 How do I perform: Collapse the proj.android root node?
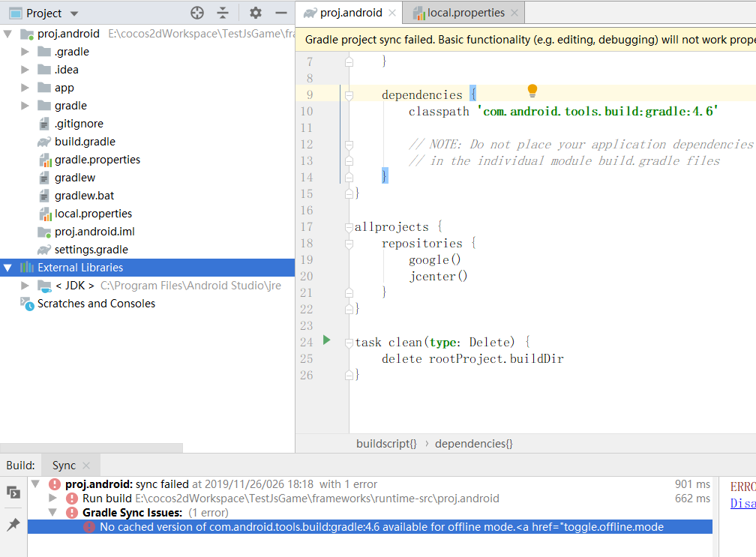pyautogui.click(x=7, y=34)
